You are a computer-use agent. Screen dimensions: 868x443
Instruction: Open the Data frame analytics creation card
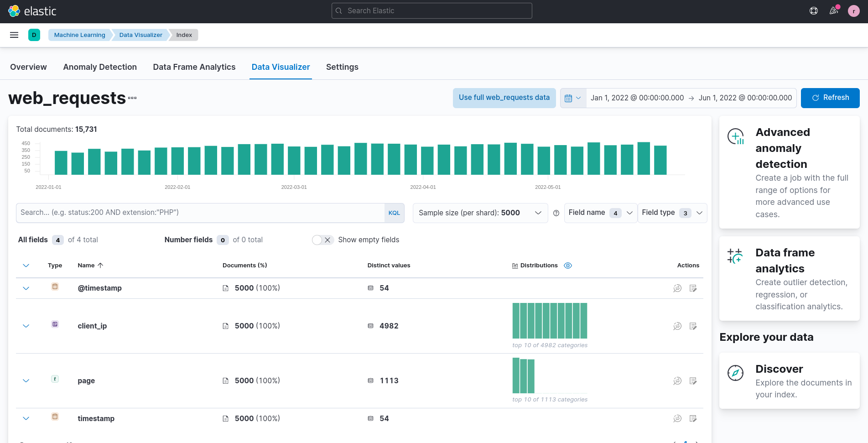click(x=789, y=279)
